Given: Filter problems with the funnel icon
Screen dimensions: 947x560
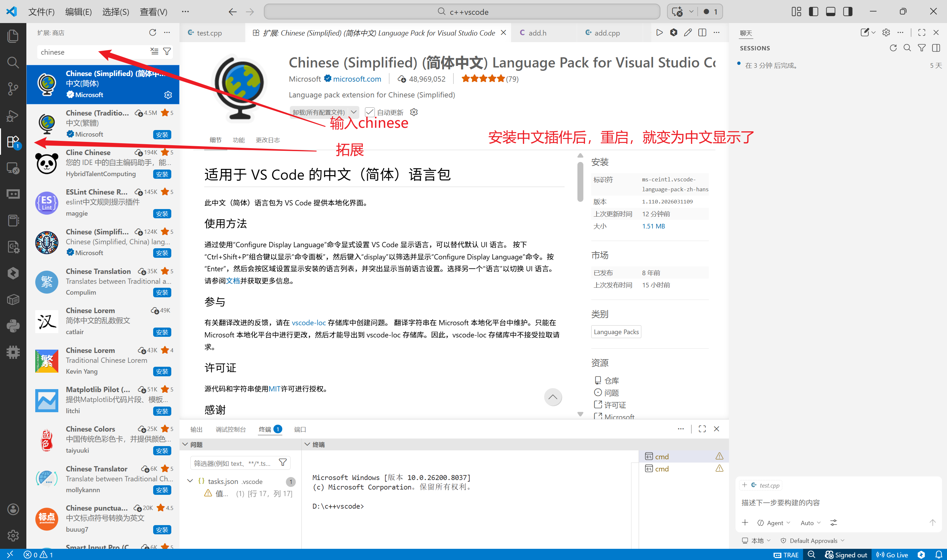Looking at the screenshot, I should pyautogui.click(x=283, y=462).
